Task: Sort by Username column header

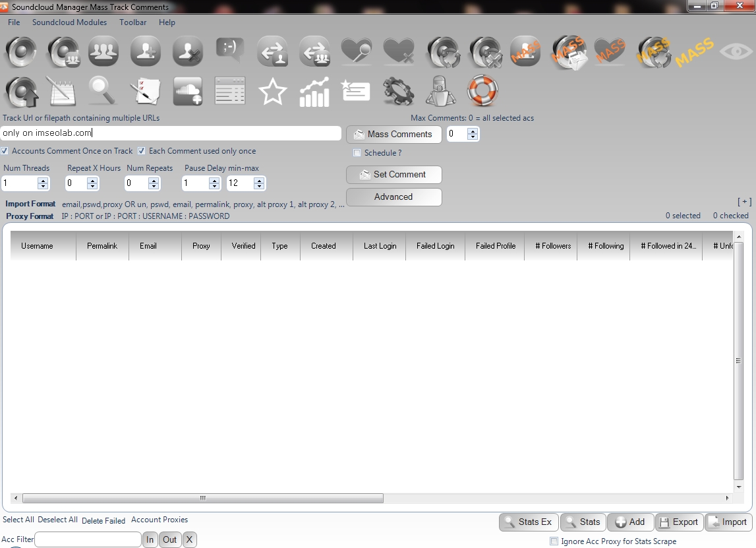Action: 44,246
